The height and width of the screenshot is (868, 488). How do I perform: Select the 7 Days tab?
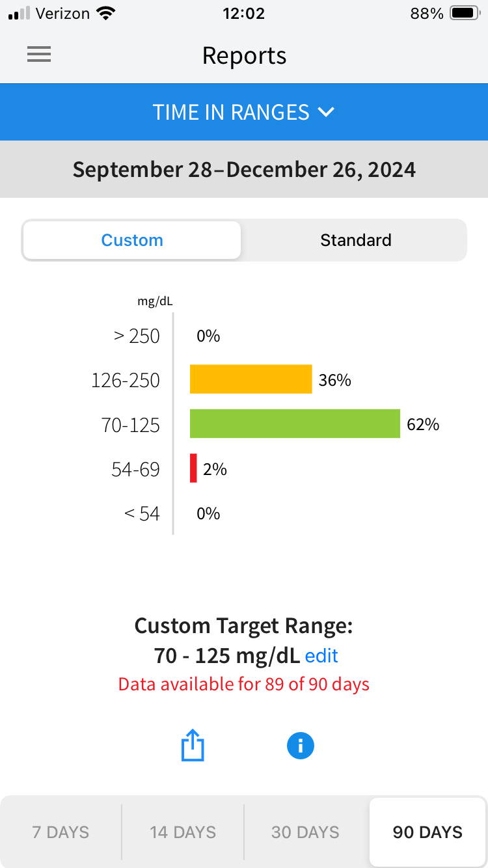click(61, 832)
